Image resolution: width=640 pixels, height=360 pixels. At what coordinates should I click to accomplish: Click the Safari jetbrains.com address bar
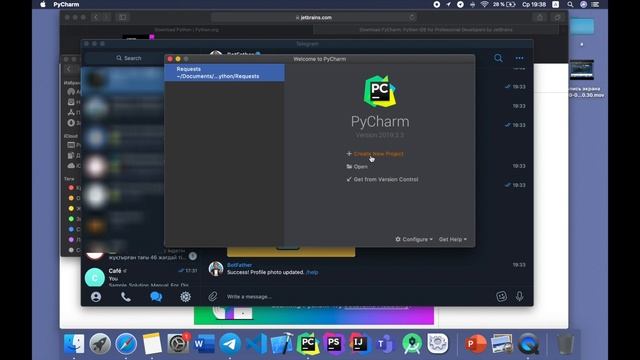[314, 18]
